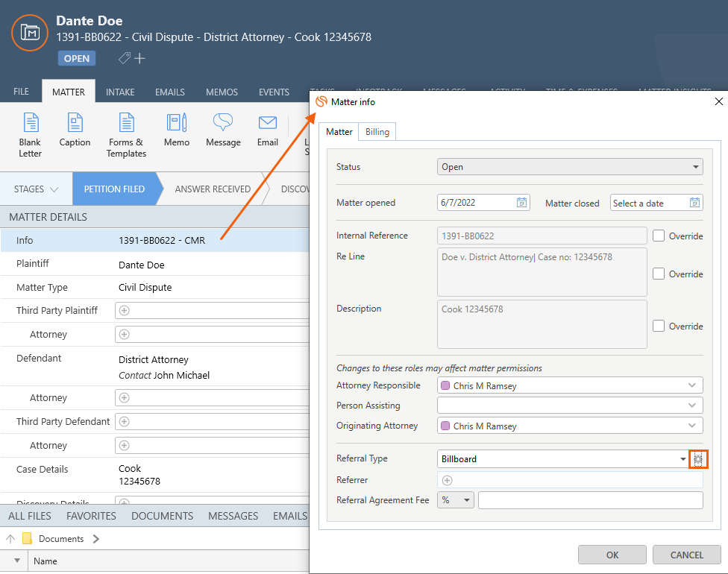Viewport: 728px width, 574px height.
Task: Add a Third Party Defendant
Action: 124,421
